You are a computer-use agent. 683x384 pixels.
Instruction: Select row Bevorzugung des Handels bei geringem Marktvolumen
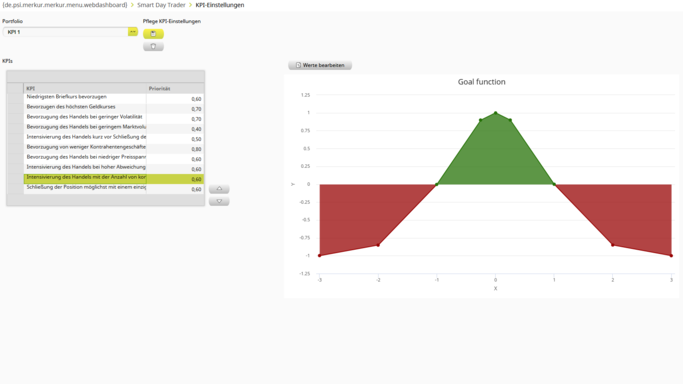point(114,128)
